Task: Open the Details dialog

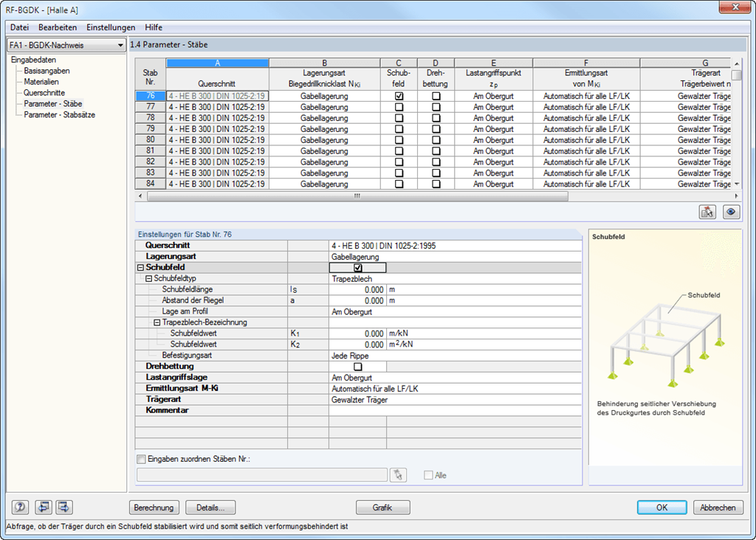Action: click(210, 507)
